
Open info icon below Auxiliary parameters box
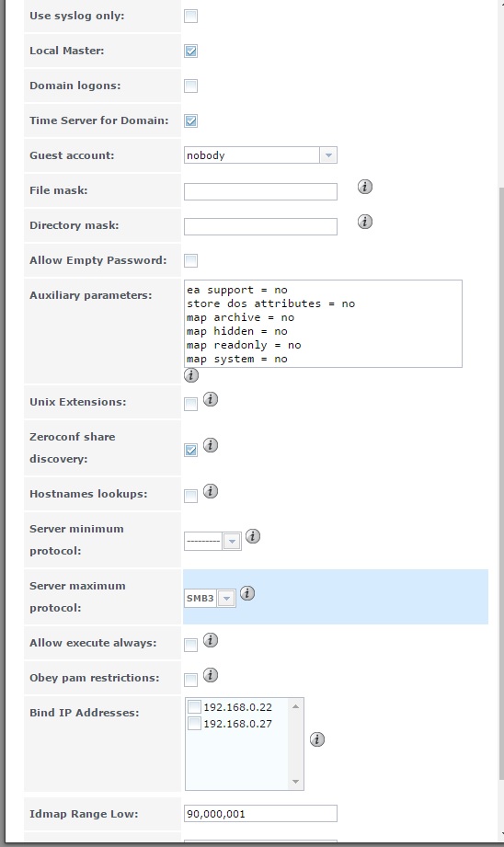pyautogui.click(x=190, y=375)
